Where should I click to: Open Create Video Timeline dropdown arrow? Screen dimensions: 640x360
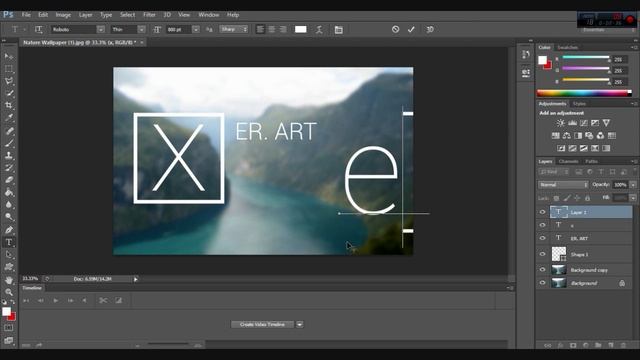300,324
